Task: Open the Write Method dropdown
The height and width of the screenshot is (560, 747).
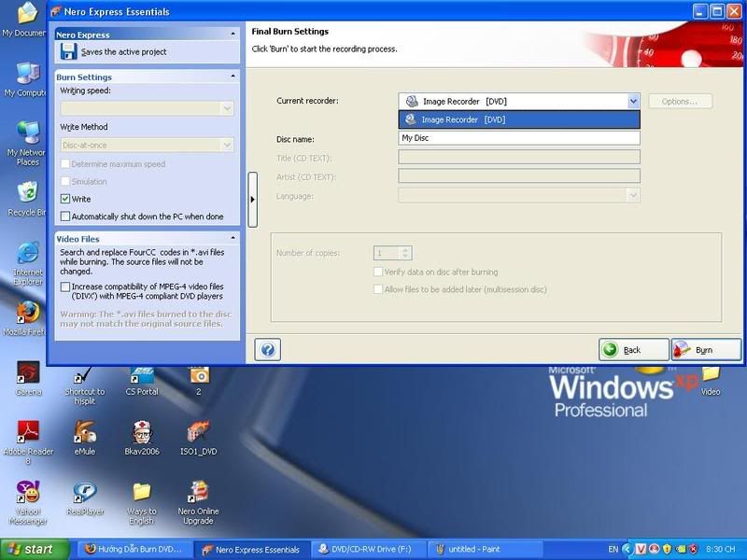Action: (x=148, y=145)
